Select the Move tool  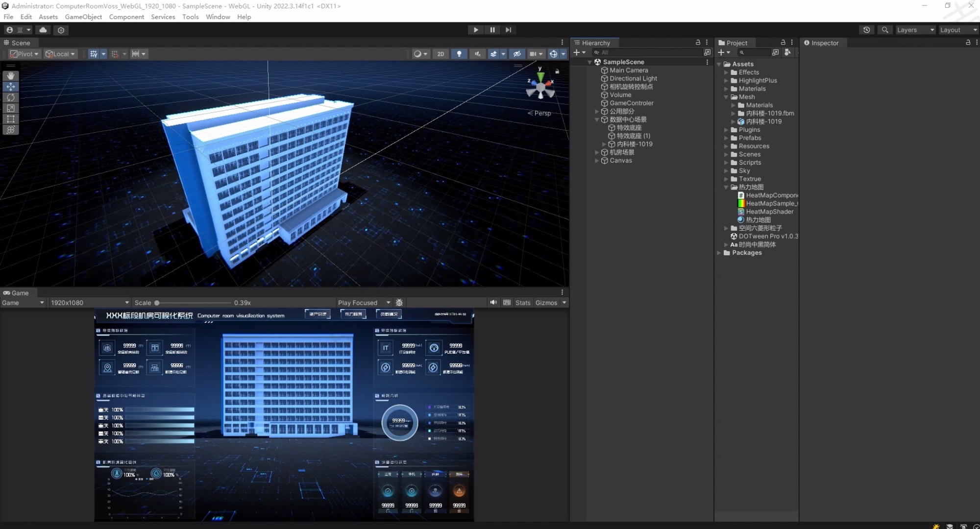coord(11,86)
